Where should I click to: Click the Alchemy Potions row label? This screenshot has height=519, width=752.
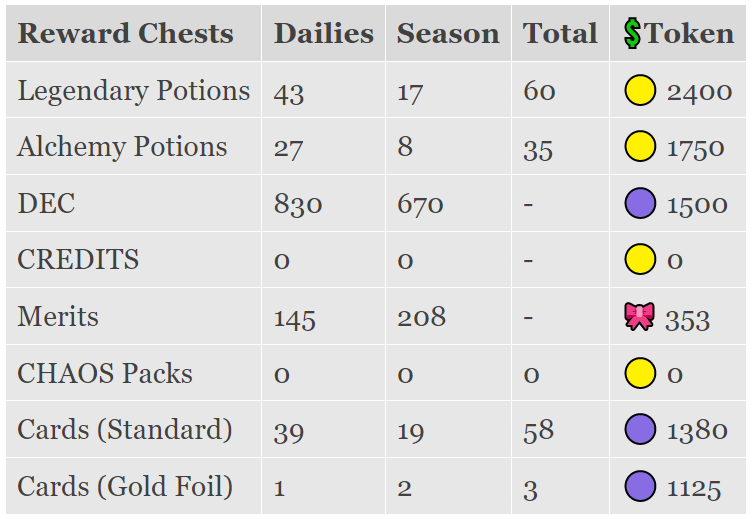click(x=122, y=147)
